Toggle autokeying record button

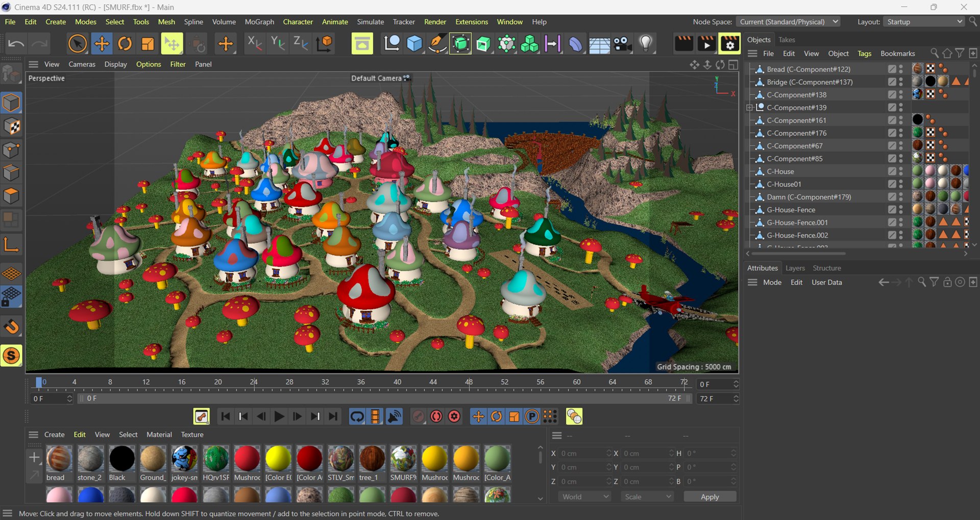(x=436, y=416)
